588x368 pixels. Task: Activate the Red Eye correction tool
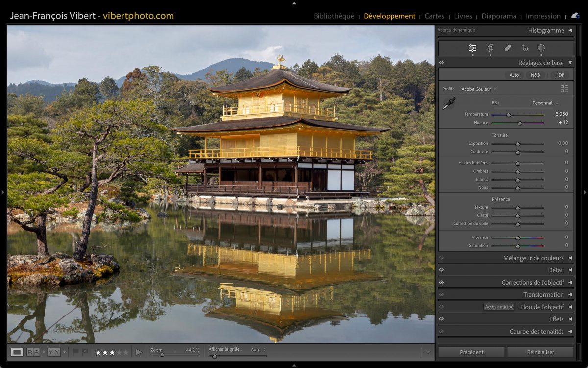[525, 48]
